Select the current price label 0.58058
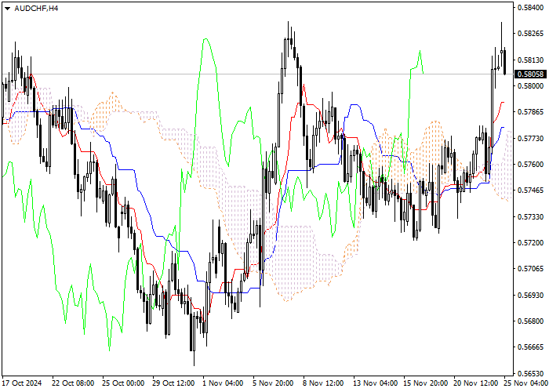Viewport: 549px width, 392px height. (530, 74)
